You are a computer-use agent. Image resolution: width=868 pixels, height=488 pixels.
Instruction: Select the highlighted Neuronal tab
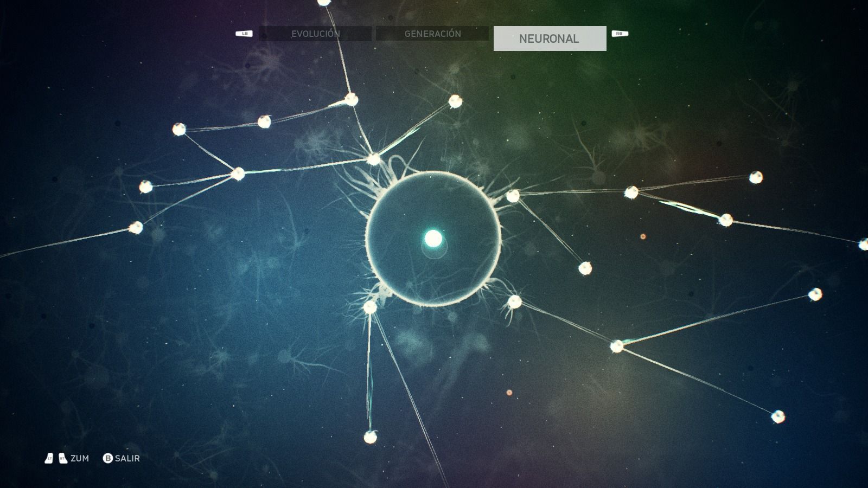click(x=550, y=38)
